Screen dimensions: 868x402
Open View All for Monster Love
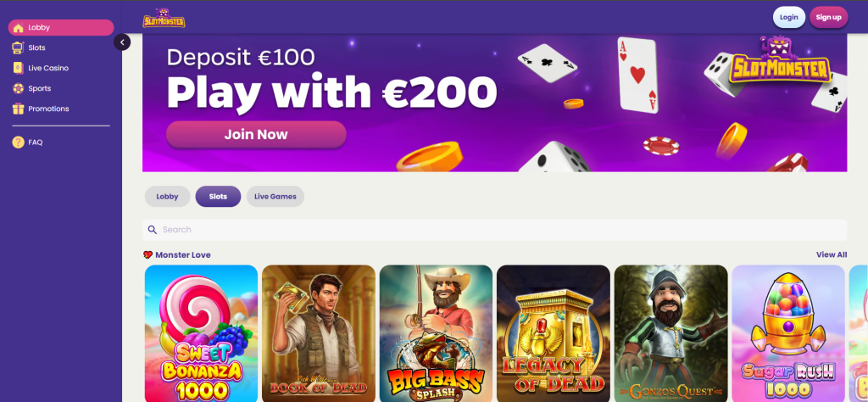click(832, 254)
